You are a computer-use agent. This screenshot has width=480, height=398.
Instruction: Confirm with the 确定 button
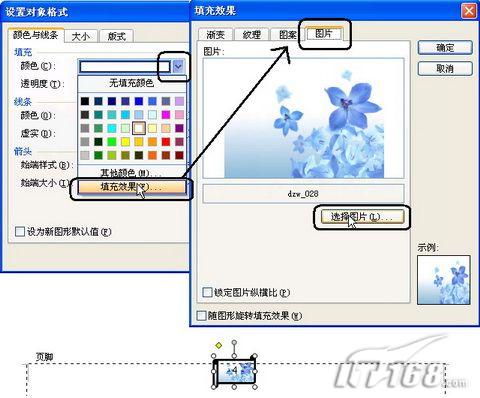click(x=445, y=48)
